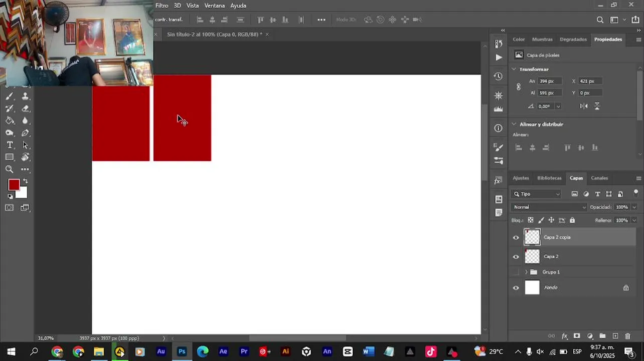Open the Propiedades panel options menu
This screenshot has width=644, height=361.
pos(638,40)
